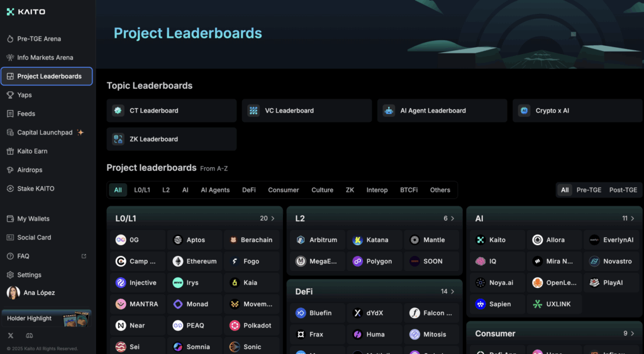Select the Pre-TGE filter toggle

pos(589,190)
